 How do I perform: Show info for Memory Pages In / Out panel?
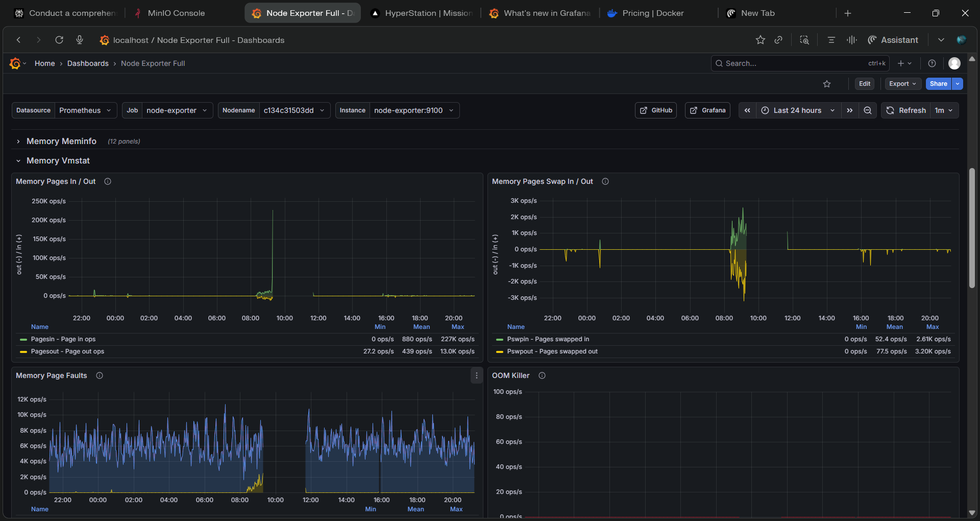pos(108,181)
